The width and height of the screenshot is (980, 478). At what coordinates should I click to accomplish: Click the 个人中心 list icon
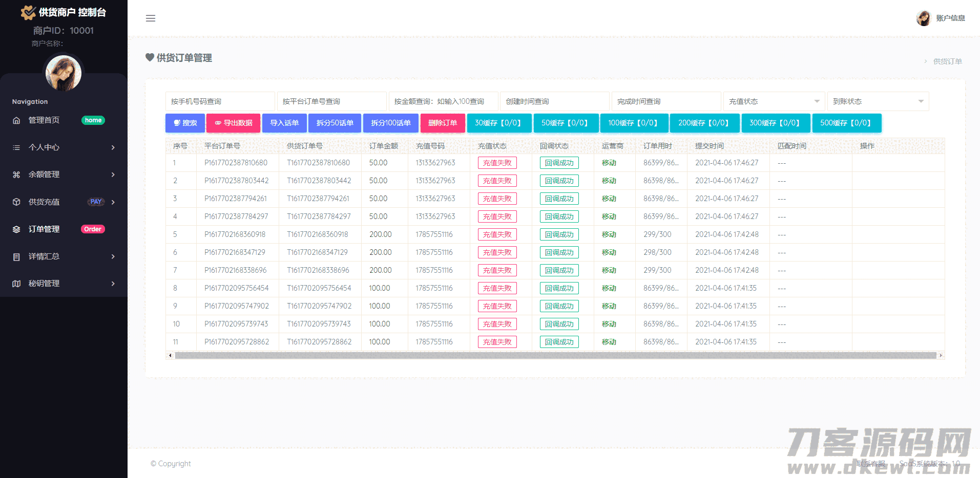click(16, 147)
